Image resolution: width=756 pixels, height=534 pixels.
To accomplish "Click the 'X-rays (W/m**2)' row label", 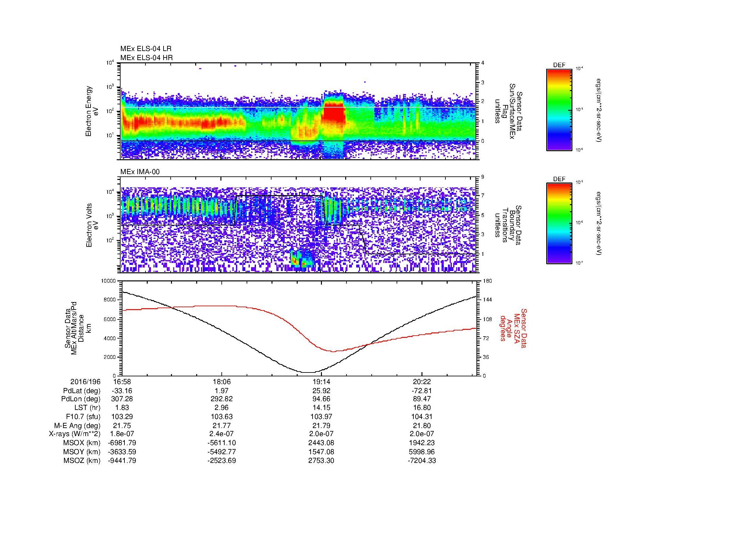I will click(x=74, y=434).
